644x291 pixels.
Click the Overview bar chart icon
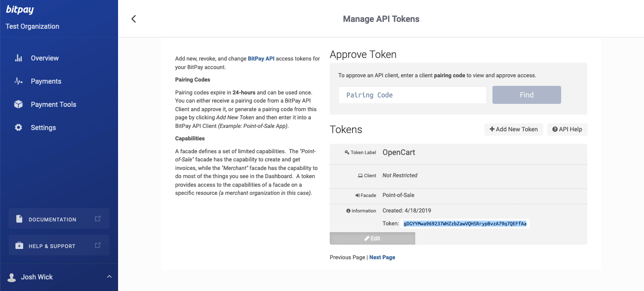(18, 58)
